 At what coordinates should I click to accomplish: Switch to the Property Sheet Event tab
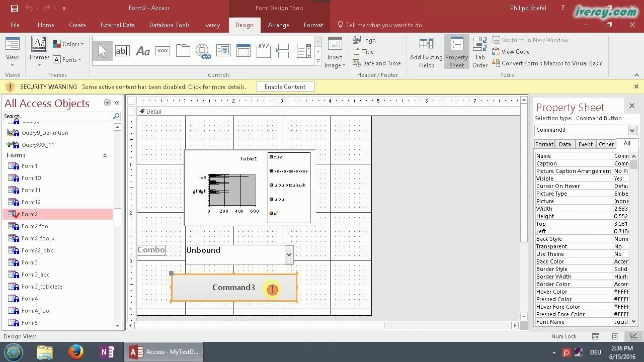click(585, 144)
